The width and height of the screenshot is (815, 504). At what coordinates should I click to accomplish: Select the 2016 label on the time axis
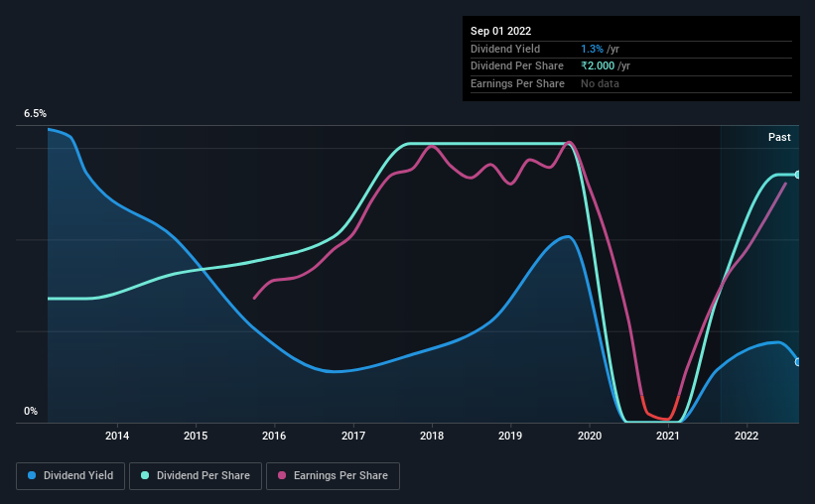click(274, 436)
